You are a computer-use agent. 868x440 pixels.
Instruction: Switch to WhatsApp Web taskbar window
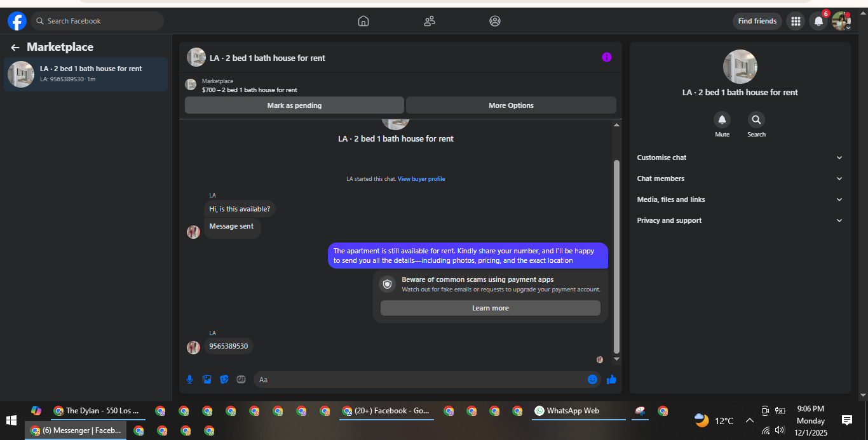click(x=579, y=411)
